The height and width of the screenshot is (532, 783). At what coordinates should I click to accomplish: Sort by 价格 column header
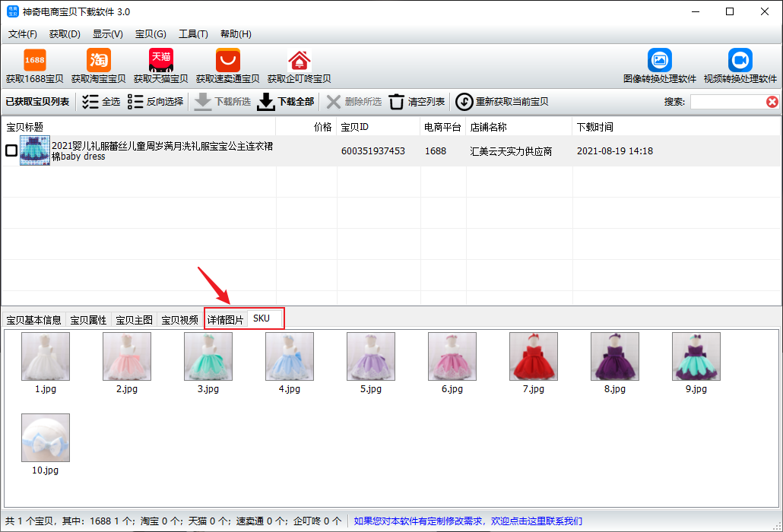tap(306, 127)
